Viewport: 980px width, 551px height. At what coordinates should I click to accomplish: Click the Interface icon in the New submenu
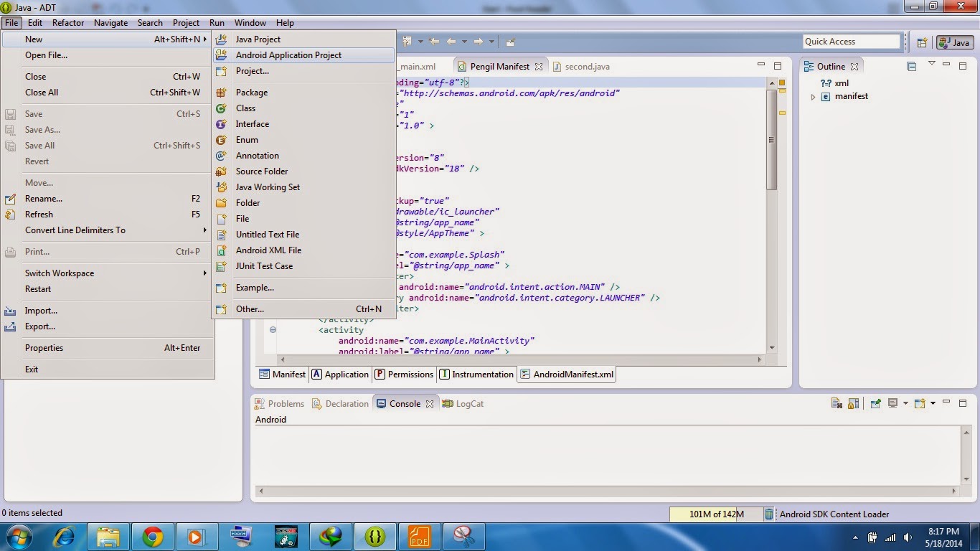pos(222,124)
